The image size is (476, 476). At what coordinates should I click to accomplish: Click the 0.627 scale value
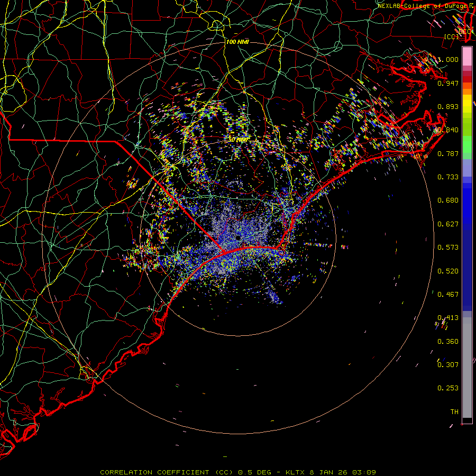pyautogui.click(x=448, y=224)
